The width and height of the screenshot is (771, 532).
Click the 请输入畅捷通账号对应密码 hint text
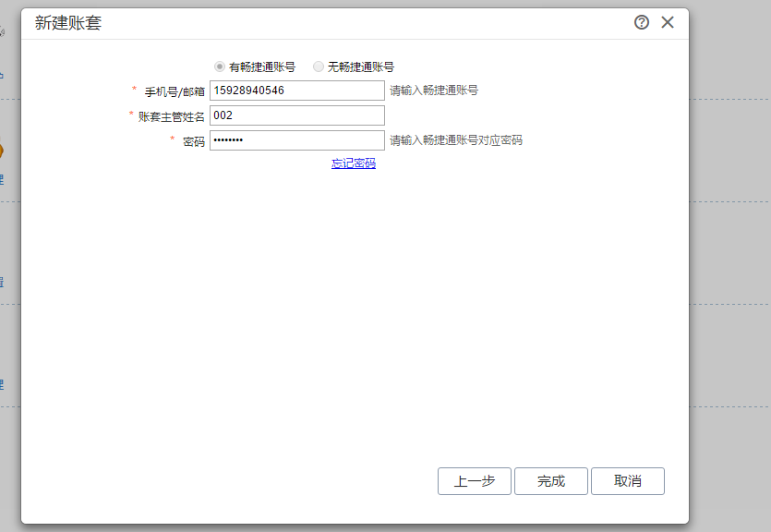tap(456, 140)
